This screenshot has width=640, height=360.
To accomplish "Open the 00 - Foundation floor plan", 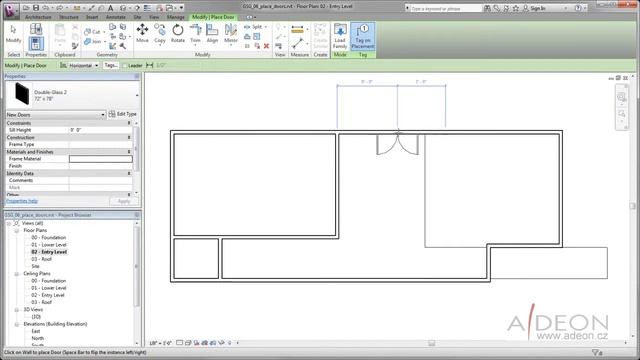I will tap(49, 238).
